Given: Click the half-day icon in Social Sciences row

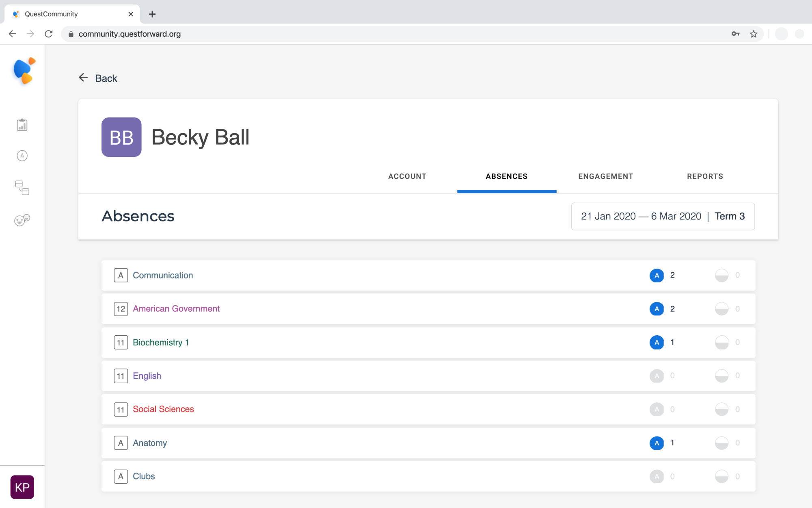Looking at the screenshot, I should (721, 409).
